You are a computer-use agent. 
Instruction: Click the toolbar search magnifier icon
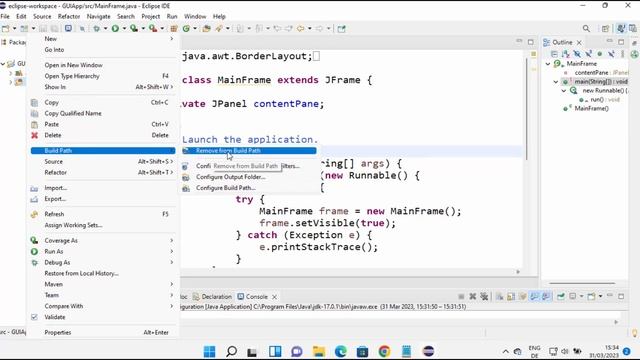tap(586, 29)
